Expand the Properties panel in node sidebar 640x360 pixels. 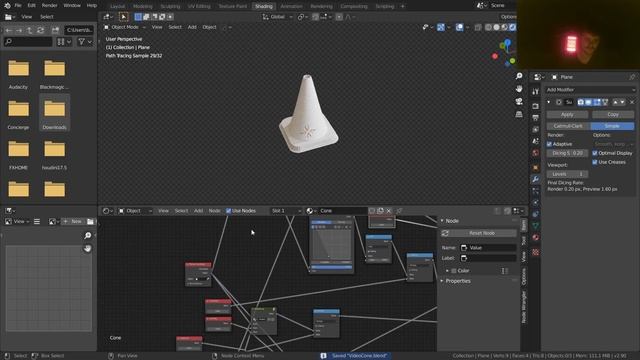(x=442, y=281)
